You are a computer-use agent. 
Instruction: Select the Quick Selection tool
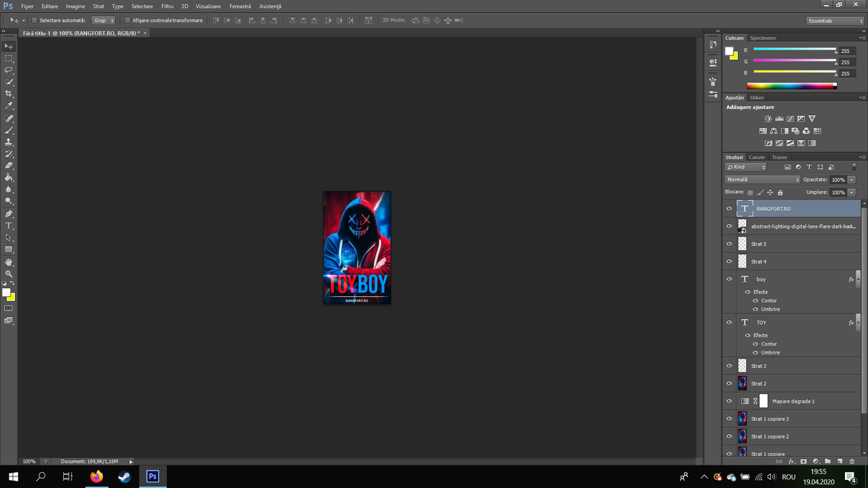pyautogui.click(x=9, y=82)
